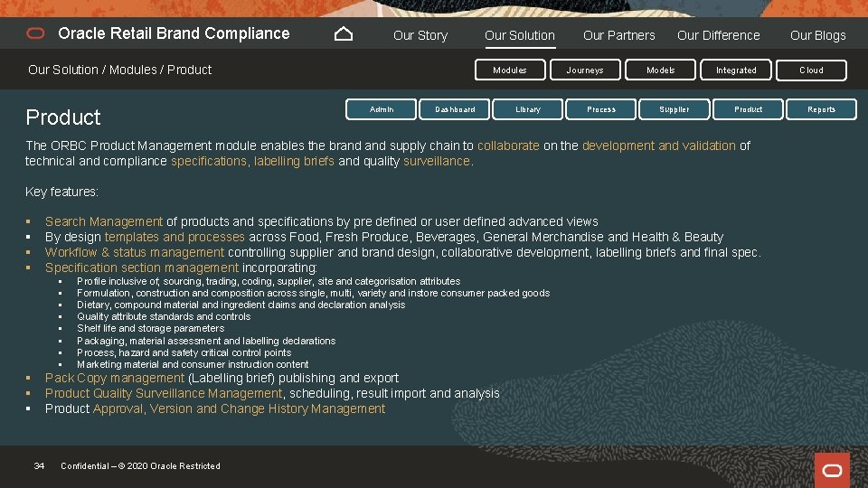Open Our Blogs in top navigation
The width and height of the screenshot is (868, 488).
coord(817,35)
